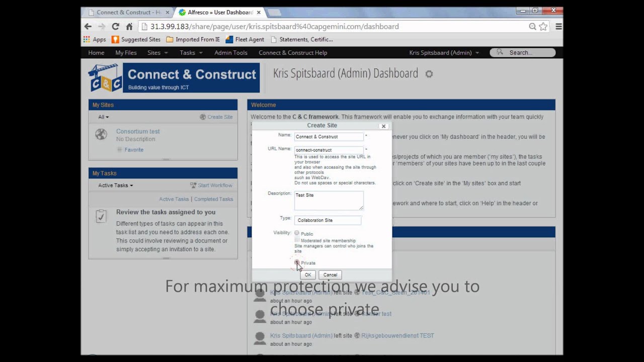Click the Description text area
The height and width of the screenshot is (362, 644).
(x=329, y=201)
